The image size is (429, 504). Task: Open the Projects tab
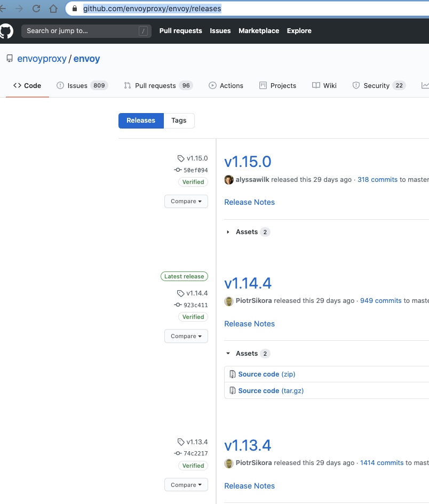(277, 85)
